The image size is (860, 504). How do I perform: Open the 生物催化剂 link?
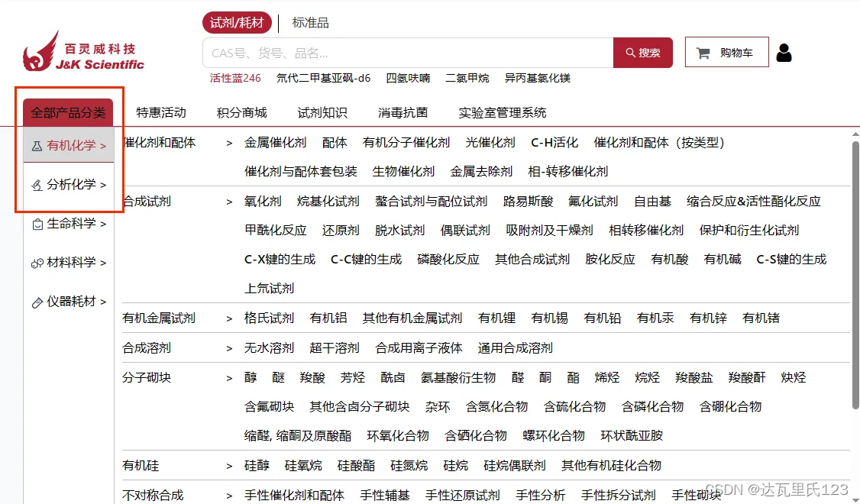click(404, 172)
